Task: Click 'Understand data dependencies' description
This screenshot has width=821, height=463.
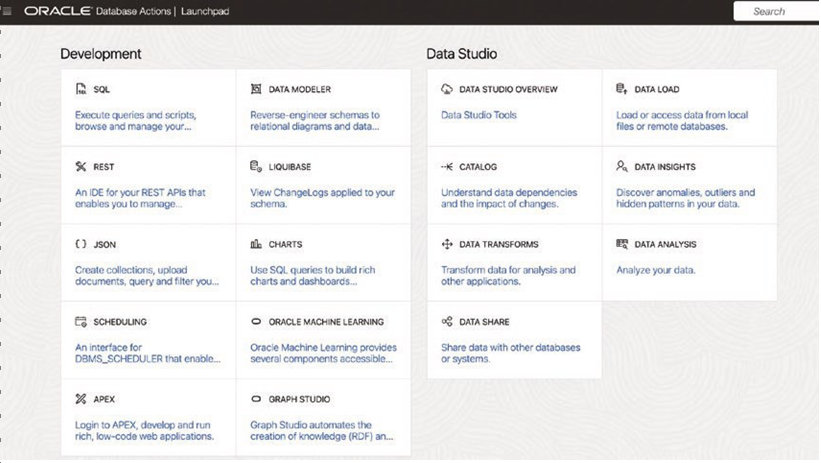Action: coord(509,198)
